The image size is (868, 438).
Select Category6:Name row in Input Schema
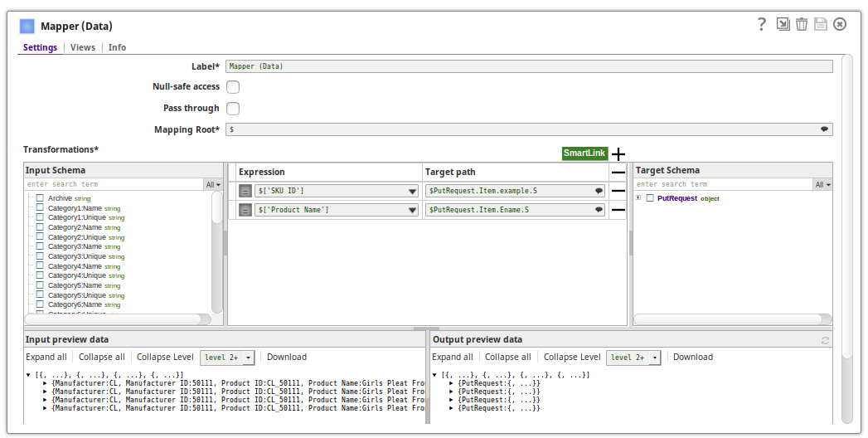click(x=84, y=304)
